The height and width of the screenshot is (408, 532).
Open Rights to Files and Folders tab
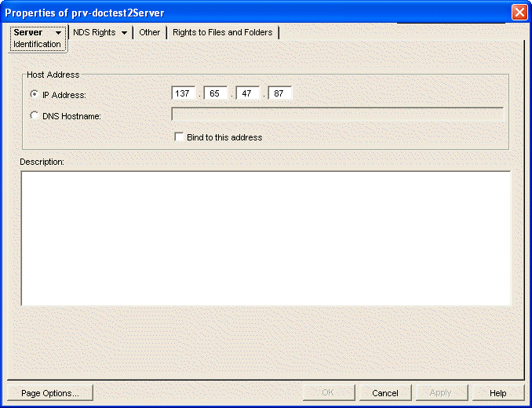click(x=223, y=32)
